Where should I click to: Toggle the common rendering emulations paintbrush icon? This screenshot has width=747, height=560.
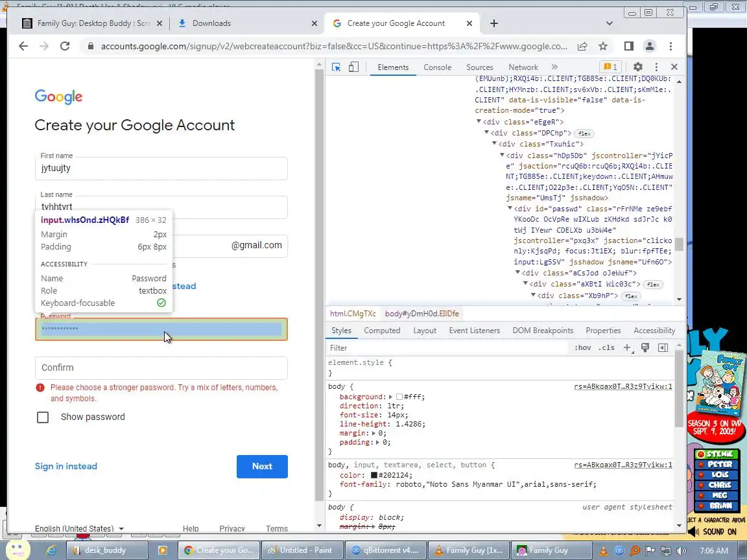point(645,348)
